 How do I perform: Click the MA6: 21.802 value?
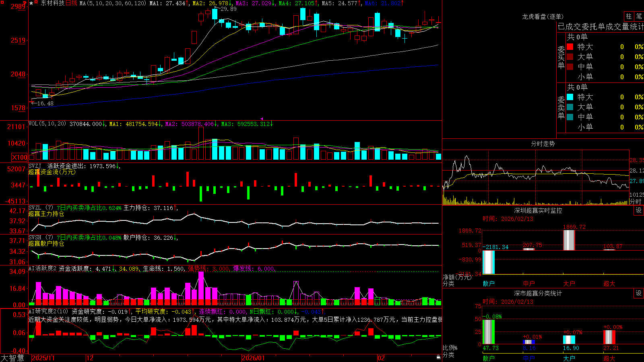pyautogui.click(x=383, y=3)
